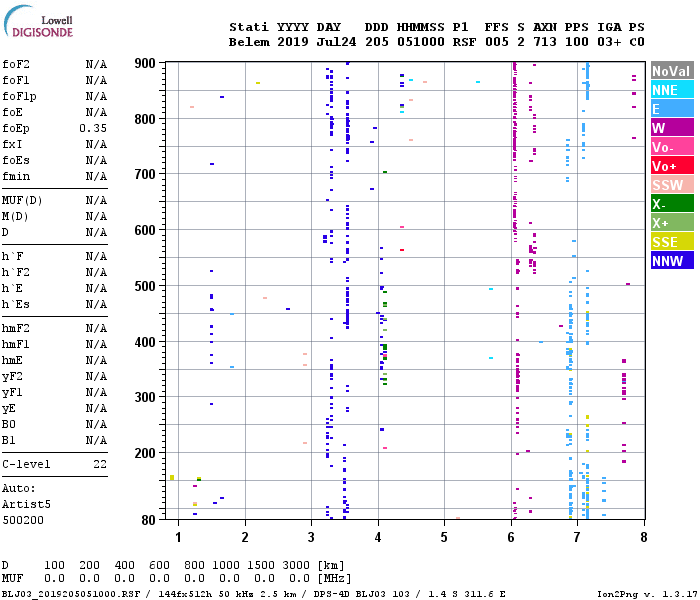Click the fxI parameter label
The width and height of the screenshot is (700, 600).
pyautogui.click(x=12, y=145)
